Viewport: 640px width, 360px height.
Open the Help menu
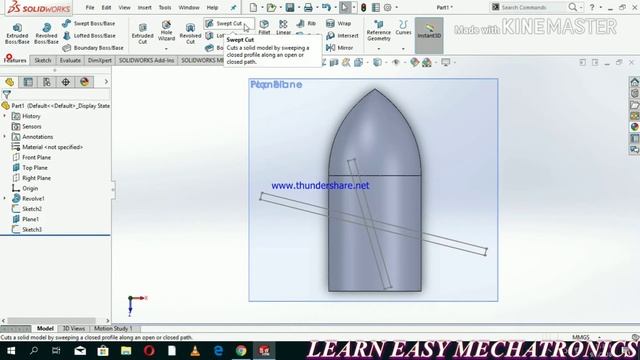click(212, 8)
